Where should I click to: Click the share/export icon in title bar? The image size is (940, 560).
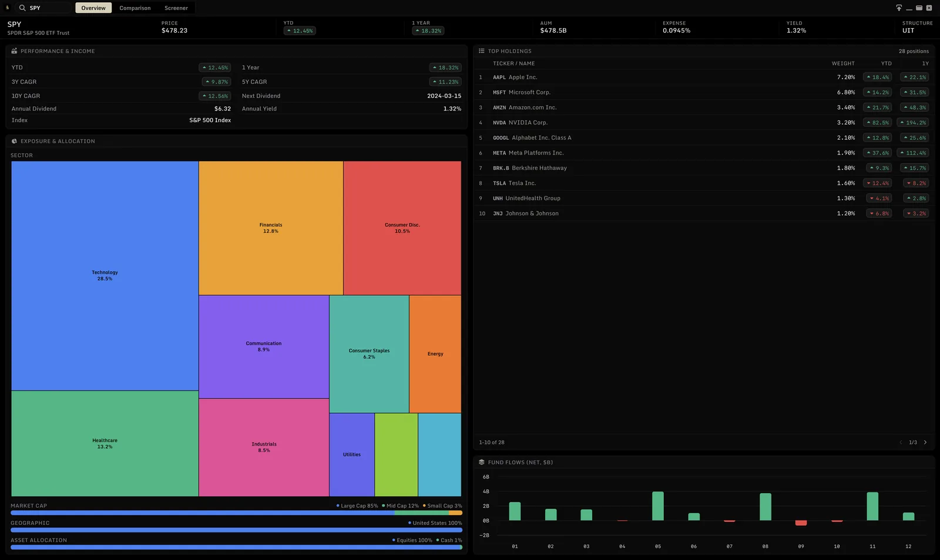tap(899, 8)
